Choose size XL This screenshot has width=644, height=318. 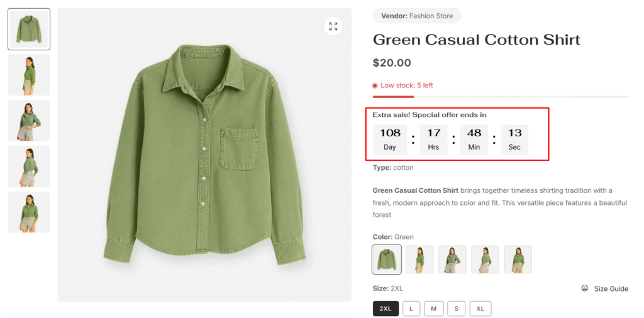pos(480,309)
